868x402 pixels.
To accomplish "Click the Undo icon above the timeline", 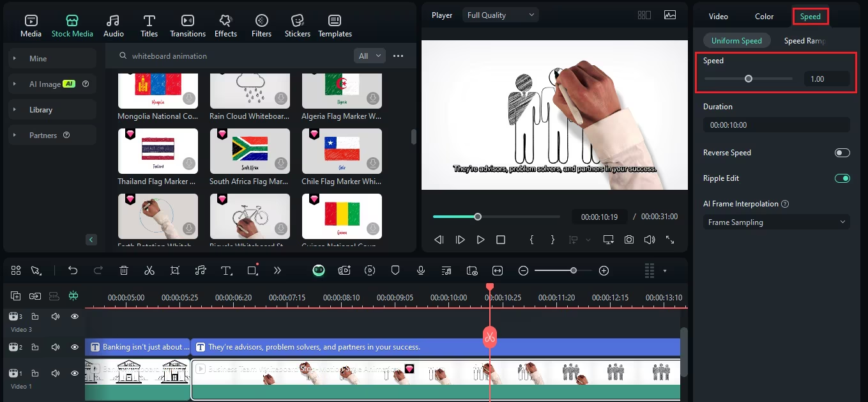I will point(72,270).
